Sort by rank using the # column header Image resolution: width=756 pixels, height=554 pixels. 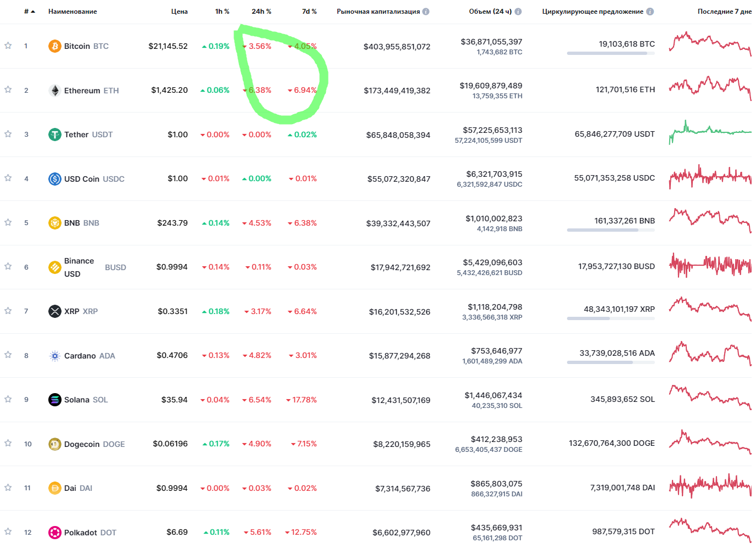[29, 12]
